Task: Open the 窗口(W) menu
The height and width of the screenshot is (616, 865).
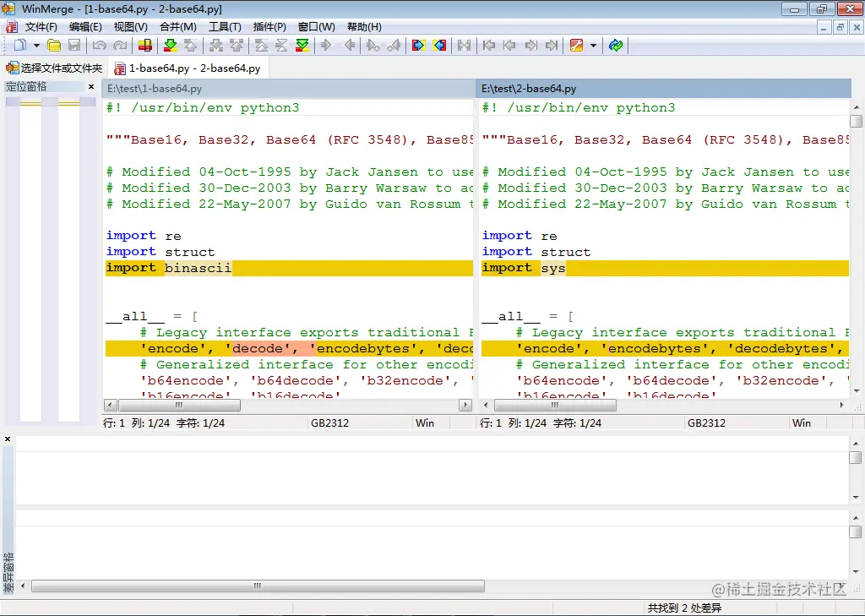Action: 316,27
